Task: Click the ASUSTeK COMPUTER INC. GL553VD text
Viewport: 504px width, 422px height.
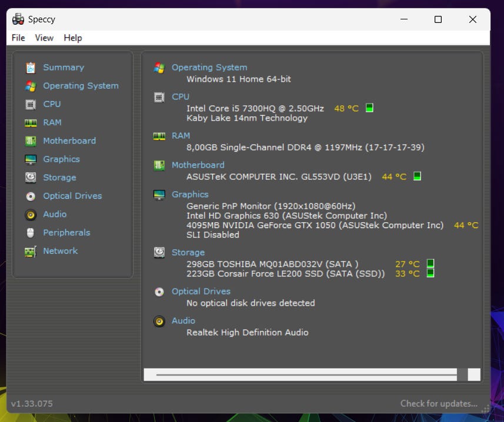Action: tap(279, 177)
